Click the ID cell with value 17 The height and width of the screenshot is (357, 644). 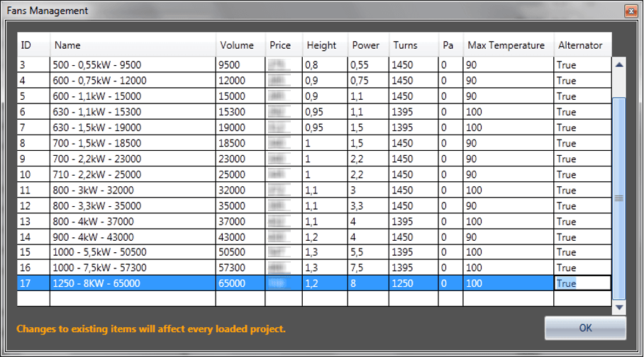[33, 283]
